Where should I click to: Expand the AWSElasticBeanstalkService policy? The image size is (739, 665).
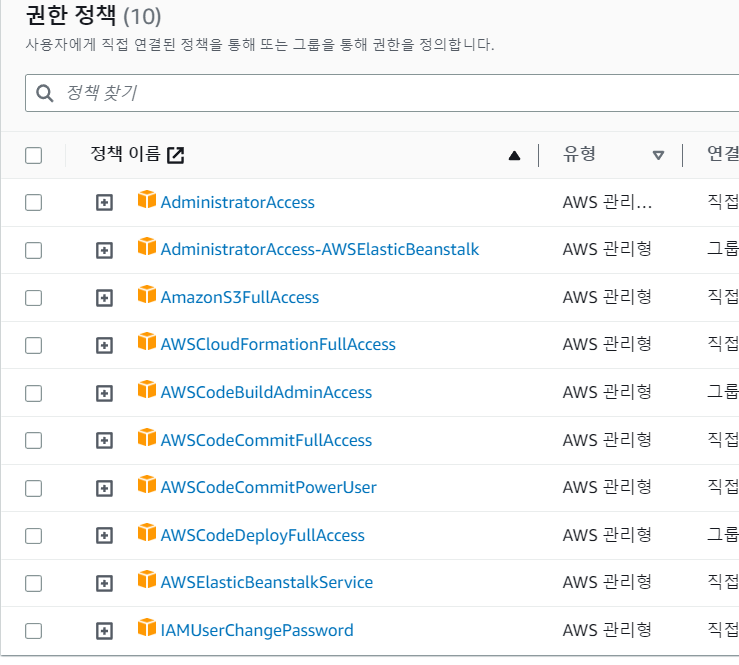104,583
